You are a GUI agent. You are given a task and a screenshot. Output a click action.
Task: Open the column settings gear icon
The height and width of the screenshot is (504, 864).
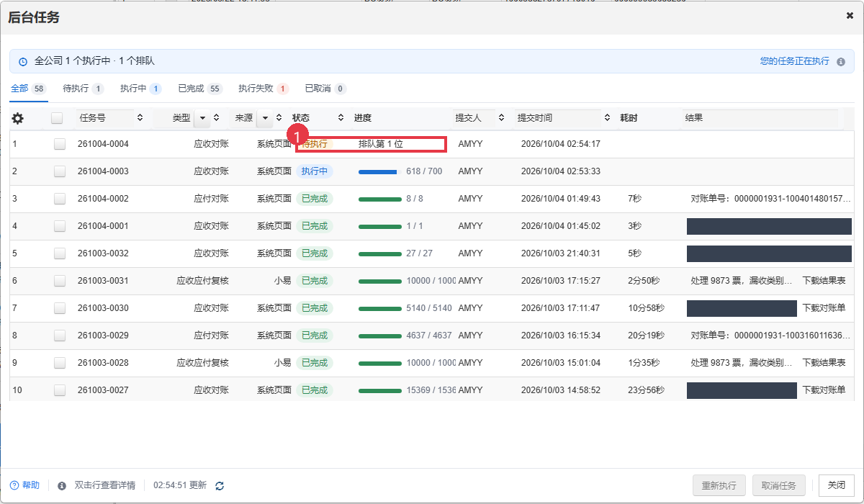coord(18,118)
